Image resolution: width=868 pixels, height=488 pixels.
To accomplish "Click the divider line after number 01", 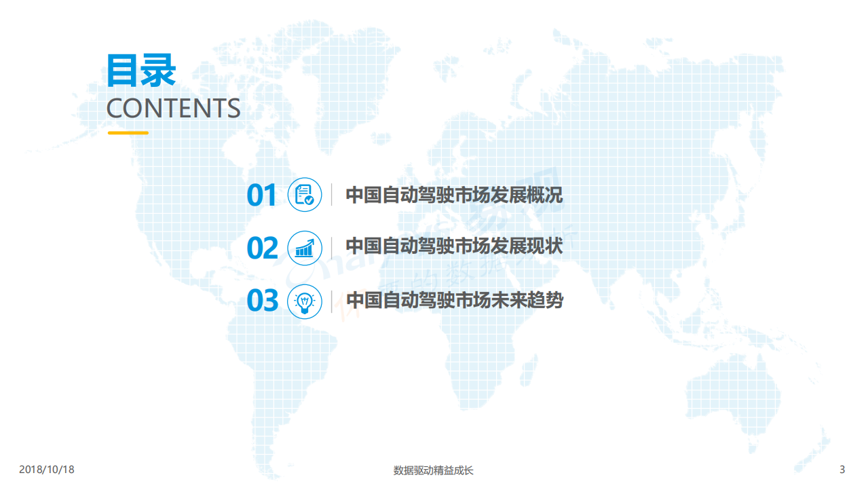I will coord(332,195).
